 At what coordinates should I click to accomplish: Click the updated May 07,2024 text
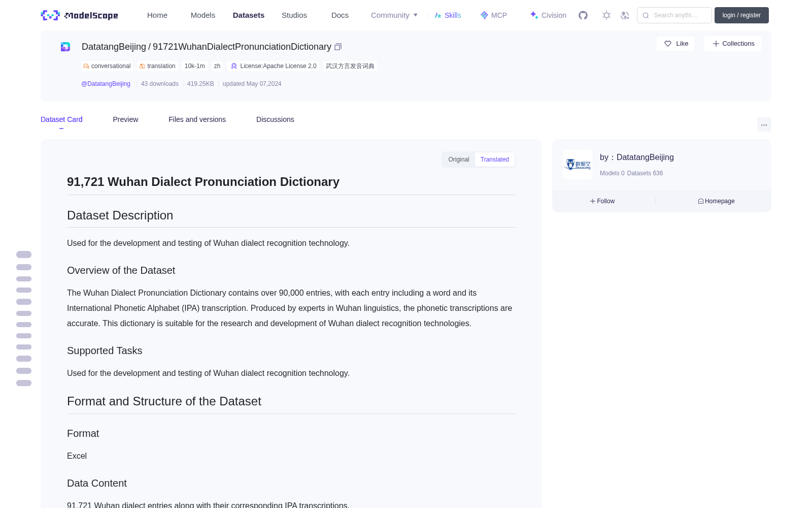252,84
